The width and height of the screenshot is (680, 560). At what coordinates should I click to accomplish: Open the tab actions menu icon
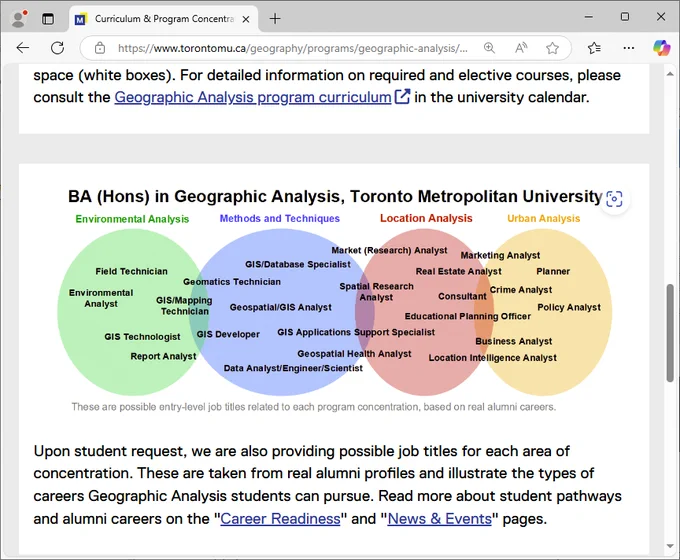point(48,19)
